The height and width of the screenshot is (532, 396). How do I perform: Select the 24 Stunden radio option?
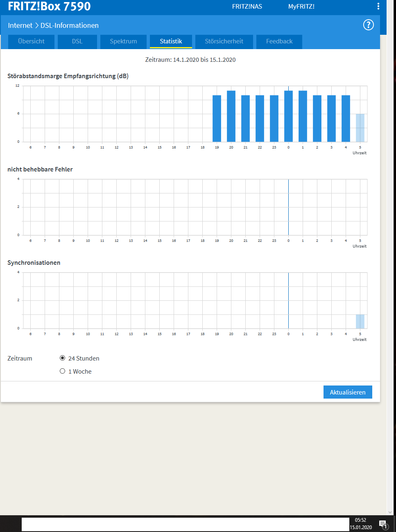pyautogui.click(x=62, y=358)
